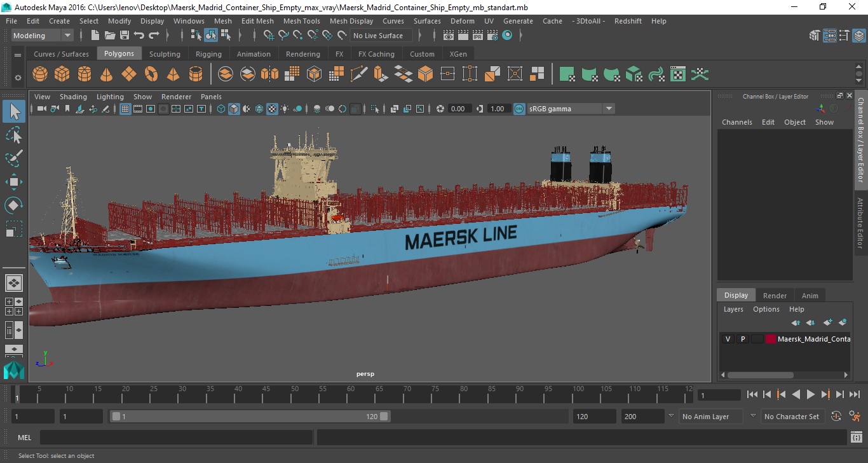
Task: Click the MEL command input field
Action: click(x=176, y=437)
